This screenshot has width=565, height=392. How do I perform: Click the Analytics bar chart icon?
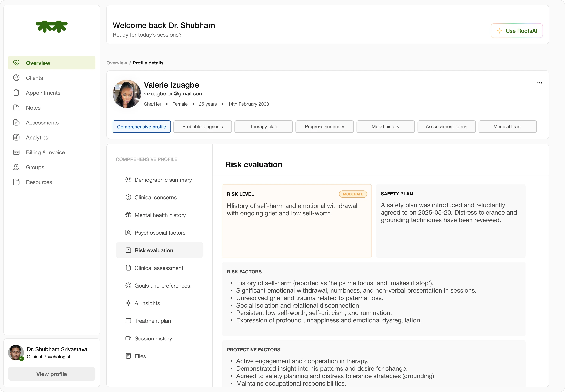[x=16, y=137]
